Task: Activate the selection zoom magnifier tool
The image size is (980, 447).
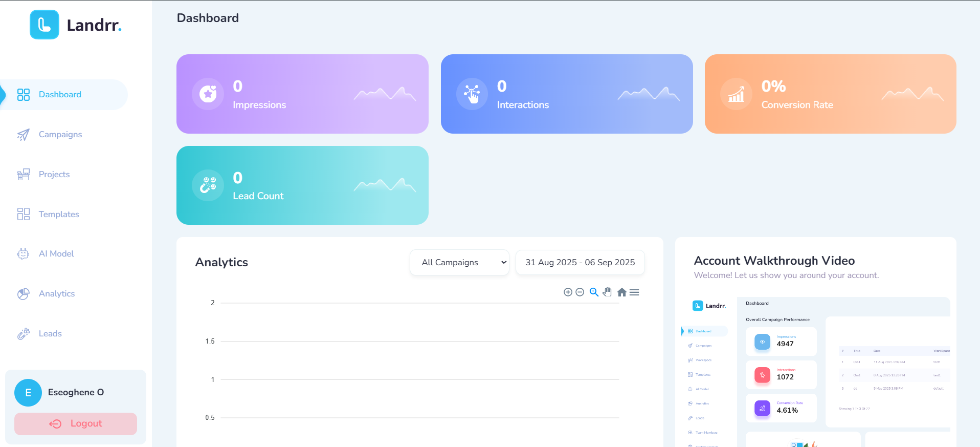Action: click(594, 292)
